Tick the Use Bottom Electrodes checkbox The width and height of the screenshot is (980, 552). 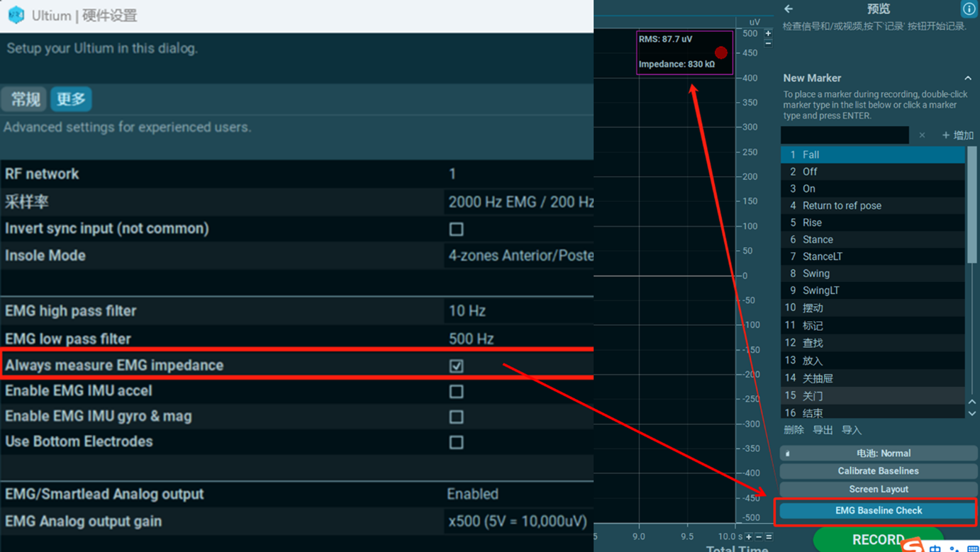(457, 442)
